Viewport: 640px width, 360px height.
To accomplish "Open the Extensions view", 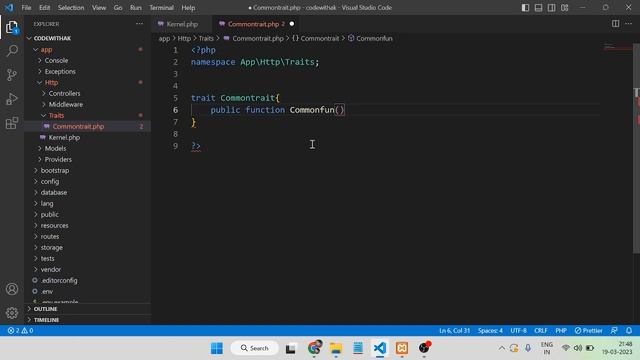I will [x=12, y=123].
